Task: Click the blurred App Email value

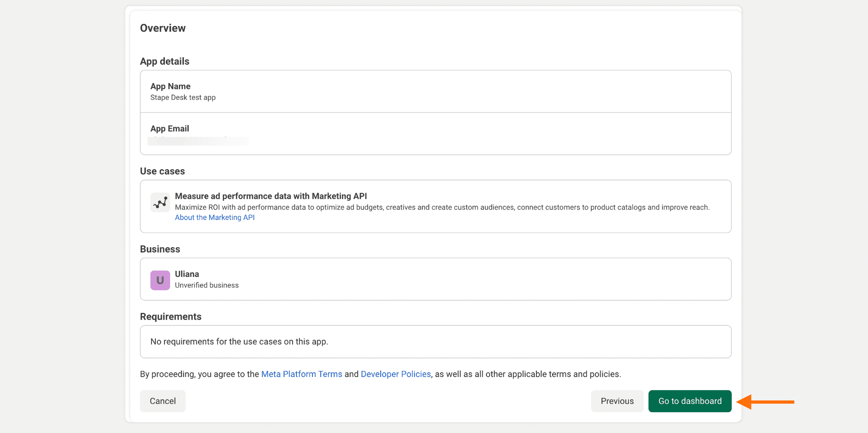Action: [x=198, y=141]
